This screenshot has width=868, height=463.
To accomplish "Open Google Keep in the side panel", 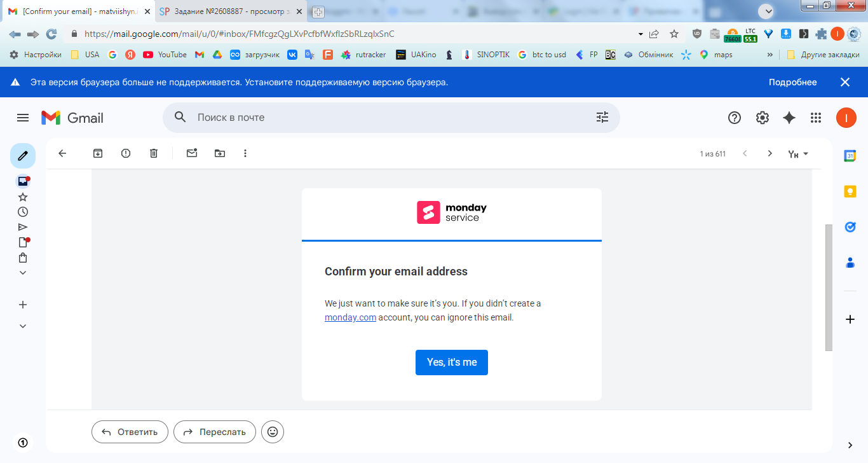I will [850, 191].
